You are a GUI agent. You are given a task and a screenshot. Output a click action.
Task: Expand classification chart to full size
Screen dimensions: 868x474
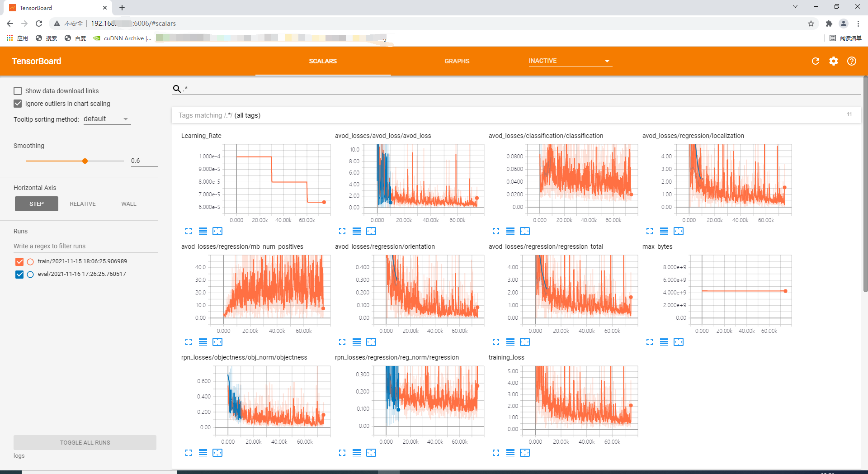click(x=496, y=231)
